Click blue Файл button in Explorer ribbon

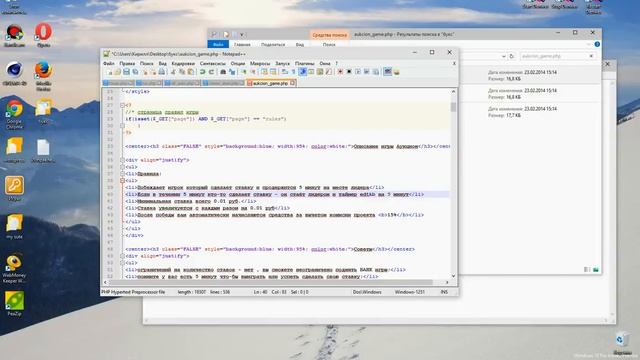[x=218, y=44]
